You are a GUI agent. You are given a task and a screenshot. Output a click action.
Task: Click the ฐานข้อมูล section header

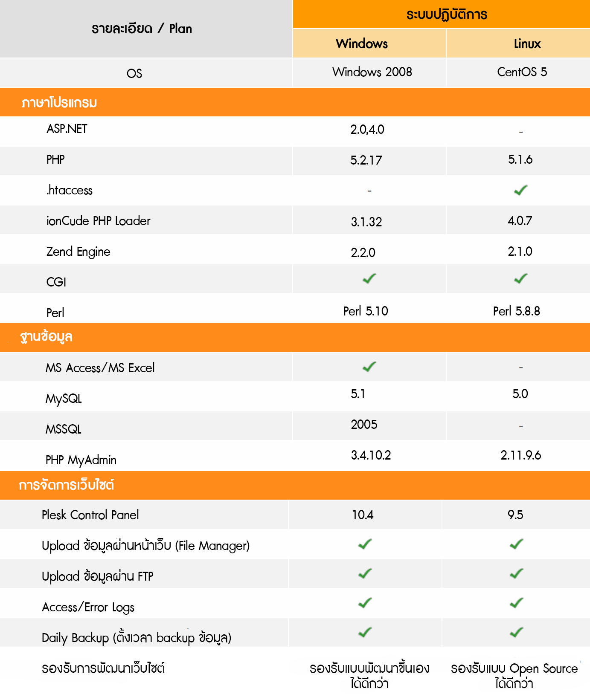46,337
